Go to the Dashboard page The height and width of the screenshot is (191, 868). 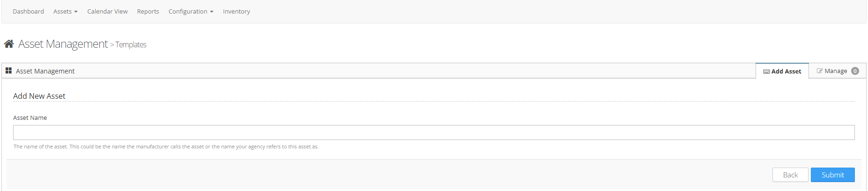click(x=28, y=11)
